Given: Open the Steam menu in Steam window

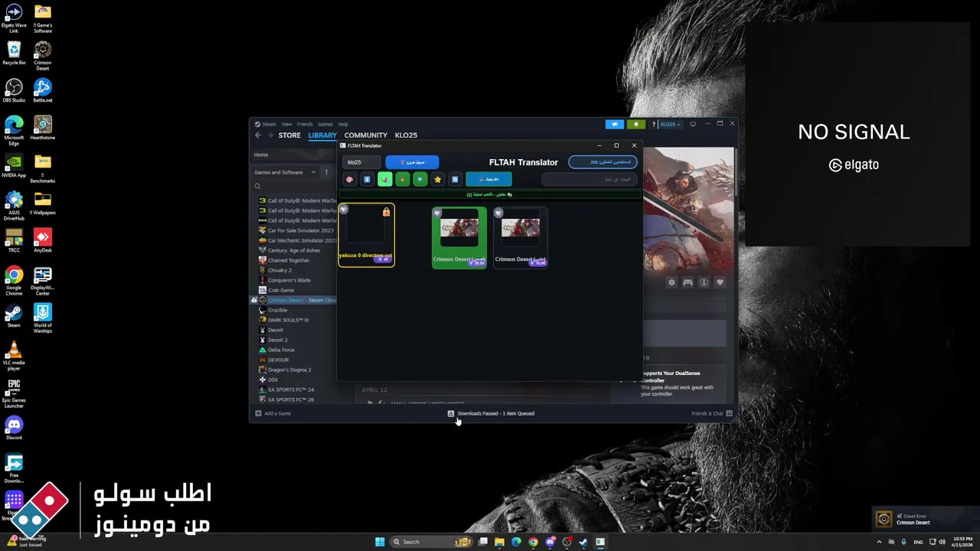Looking at the screenshot, I should (266, 124).
